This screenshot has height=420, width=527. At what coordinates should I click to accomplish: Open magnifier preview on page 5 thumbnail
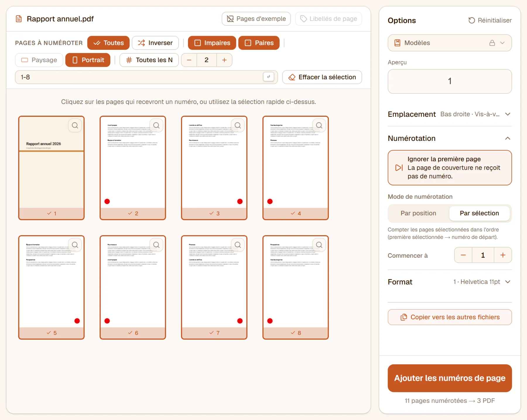tap(75, 245)
